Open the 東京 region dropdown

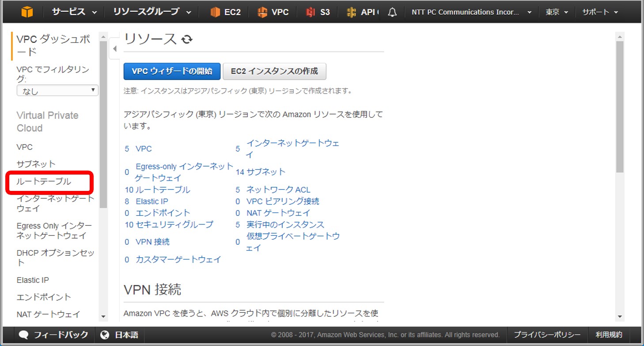coord(557,12)
